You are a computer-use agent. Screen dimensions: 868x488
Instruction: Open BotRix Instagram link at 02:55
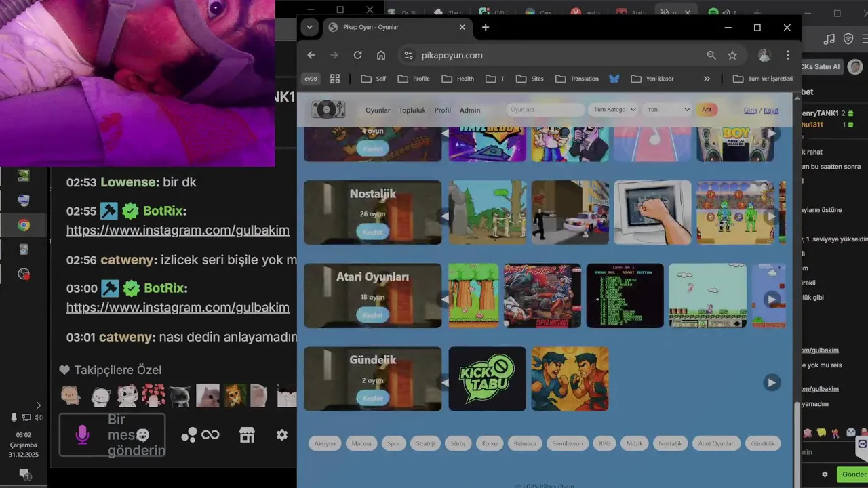tap(178, 230)
